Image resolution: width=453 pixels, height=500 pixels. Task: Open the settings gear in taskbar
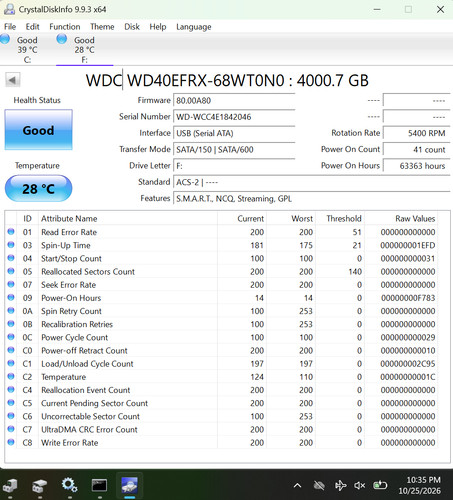pos(69,485)
